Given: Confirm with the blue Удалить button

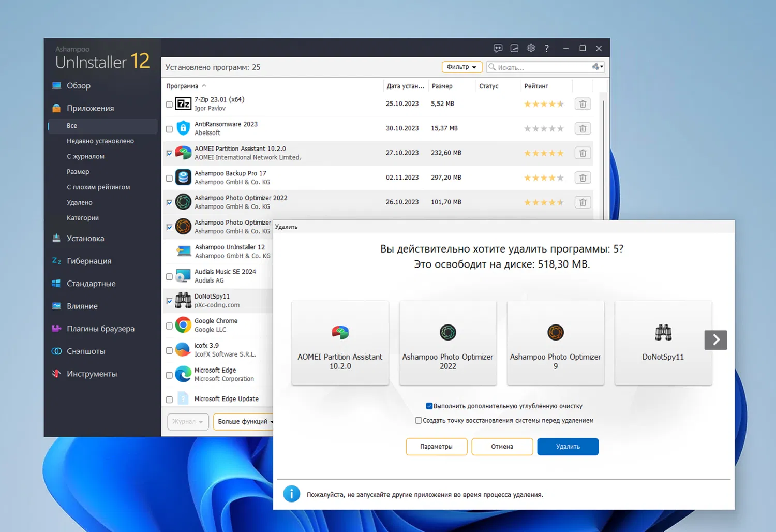Looking at the screenshot, I should 568,447.
